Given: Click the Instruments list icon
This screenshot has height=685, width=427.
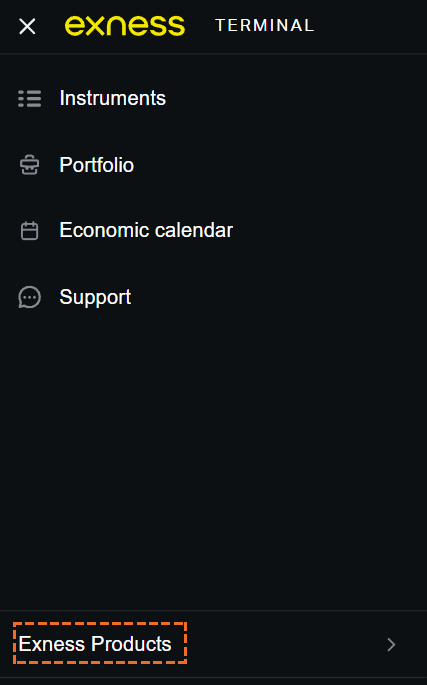Looking at the screenshot, I should tap(30, 99).
